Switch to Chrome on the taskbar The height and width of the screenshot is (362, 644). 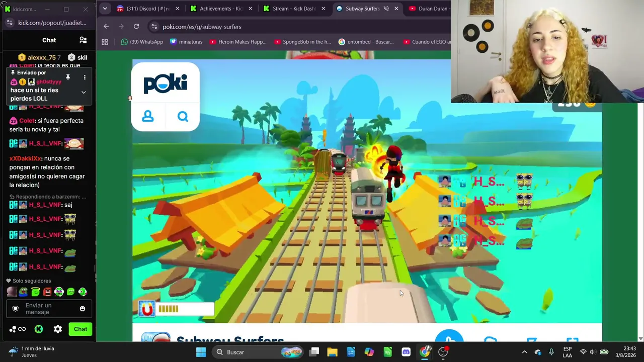425,352
